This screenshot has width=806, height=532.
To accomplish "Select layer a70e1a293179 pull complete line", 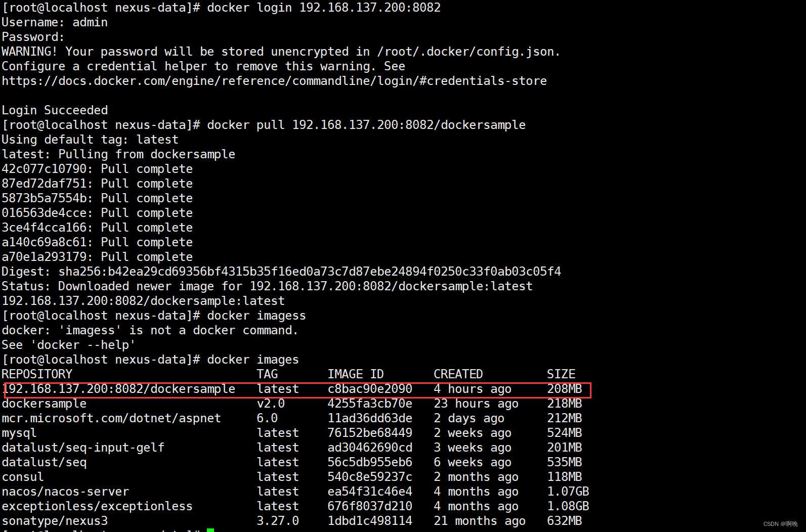I will [x=97, y=257].
